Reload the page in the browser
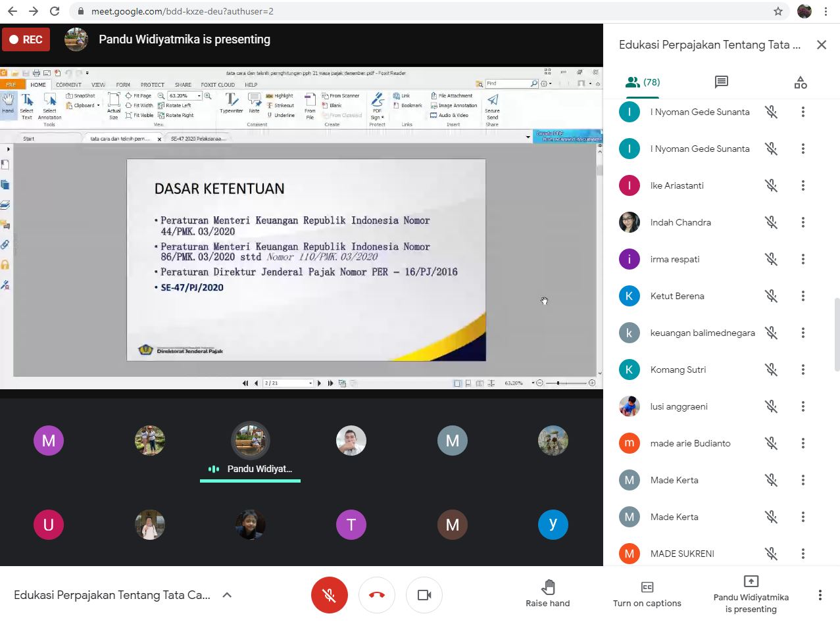The image size is (840, 622). click(55, 11)
